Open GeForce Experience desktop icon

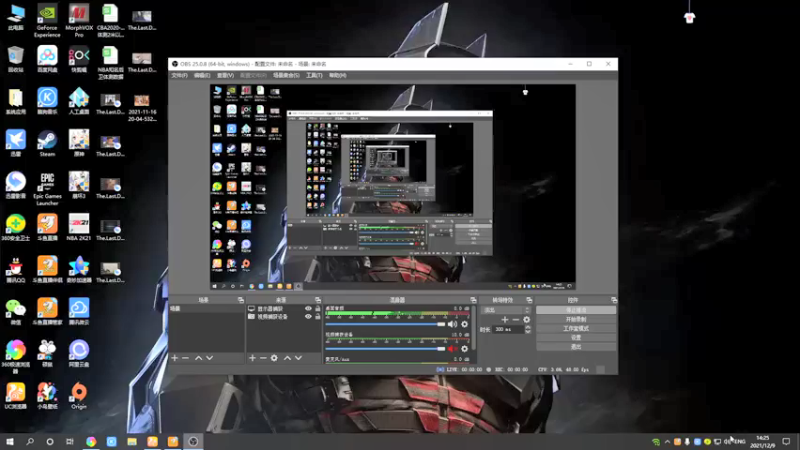tap(47, 21)
